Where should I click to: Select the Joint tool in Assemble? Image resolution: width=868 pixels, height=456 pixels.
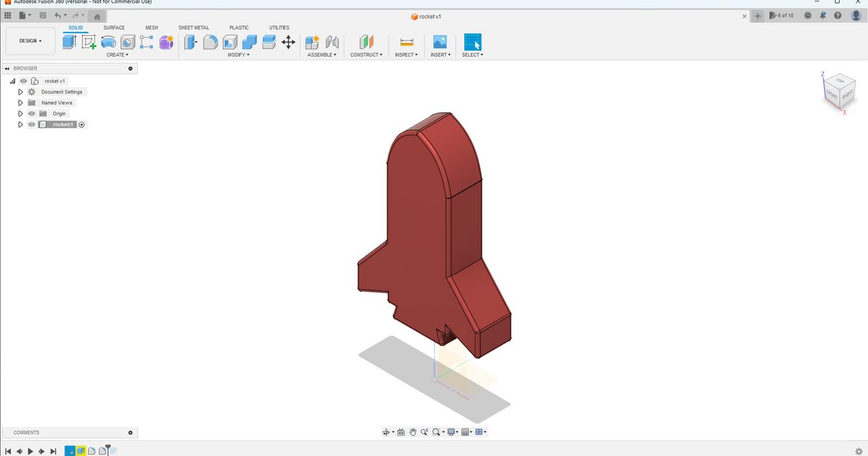pyautogui.click(x=331, y=42)
